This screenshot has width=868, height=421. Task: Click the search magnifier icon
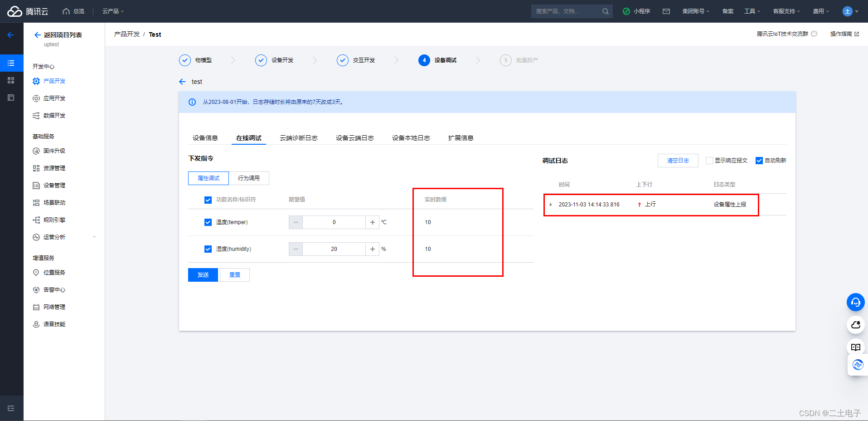coord(605,11)
